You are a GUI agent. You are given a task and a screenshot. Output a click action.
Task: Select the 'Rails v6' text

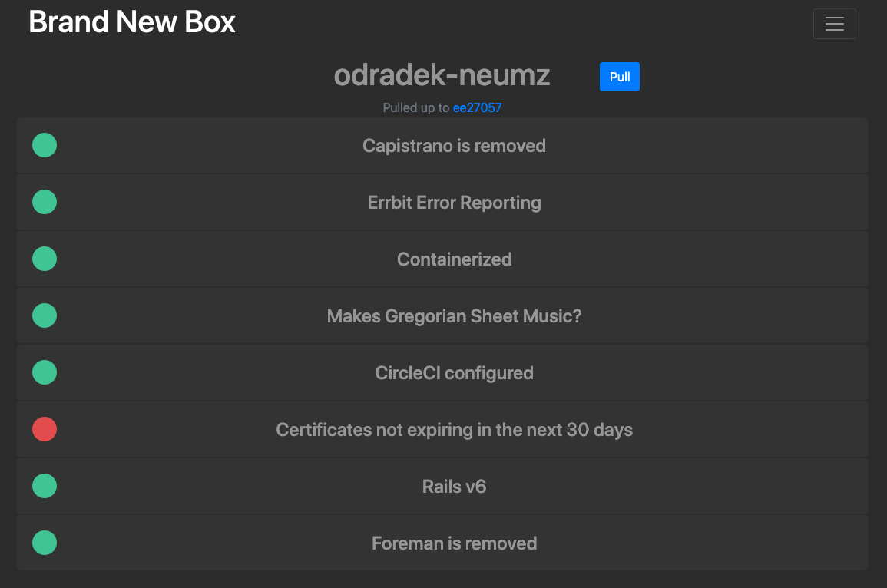[454, 487]
